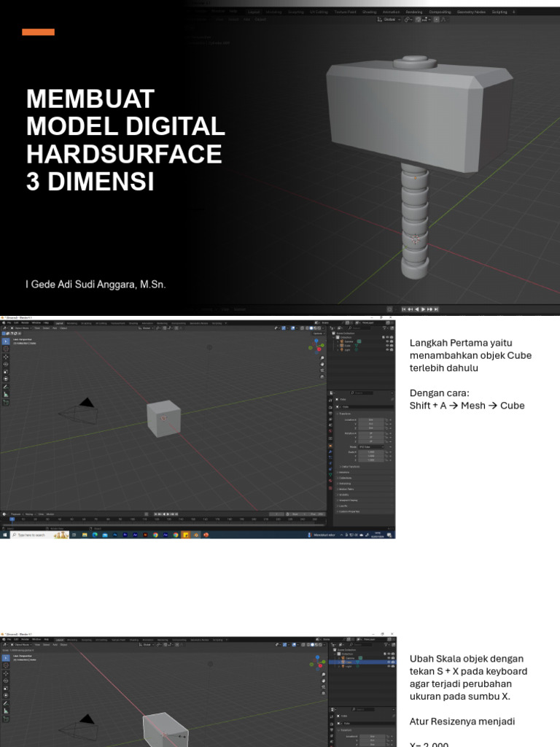This screenshot has width=560, height=747.
Task: Expand the Relations panel in first Blender screenshot
Action: point(365,473)
